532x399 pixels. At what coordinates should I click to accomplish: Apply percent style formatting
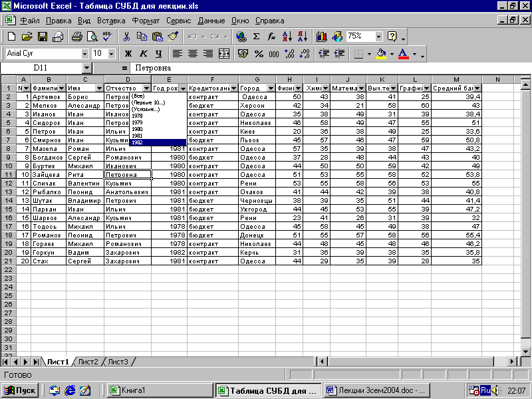point(259,53)
